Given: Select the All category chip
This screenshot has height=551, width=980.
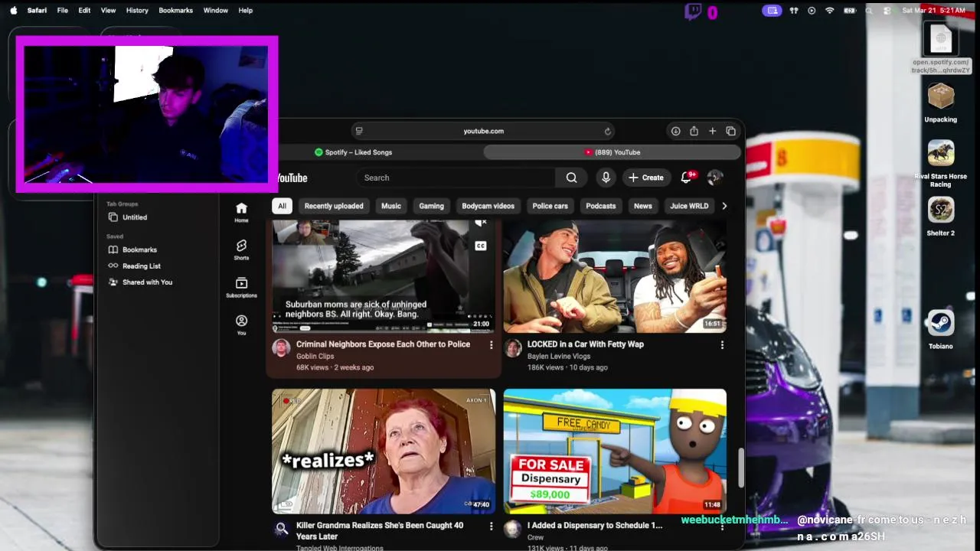Looking at the screenshot, I should click(x=282, y=206).
